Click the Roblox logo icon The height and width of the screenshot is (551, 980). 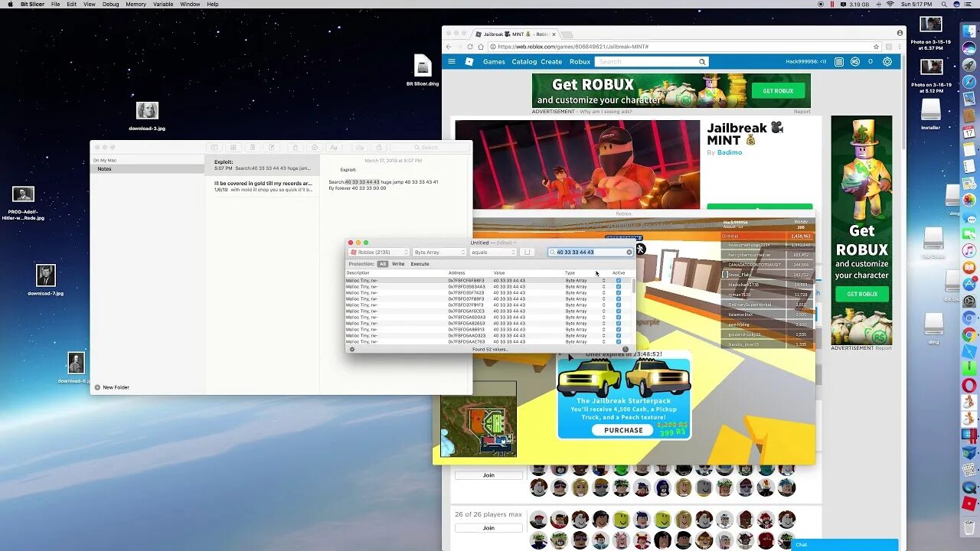point(469,61)
